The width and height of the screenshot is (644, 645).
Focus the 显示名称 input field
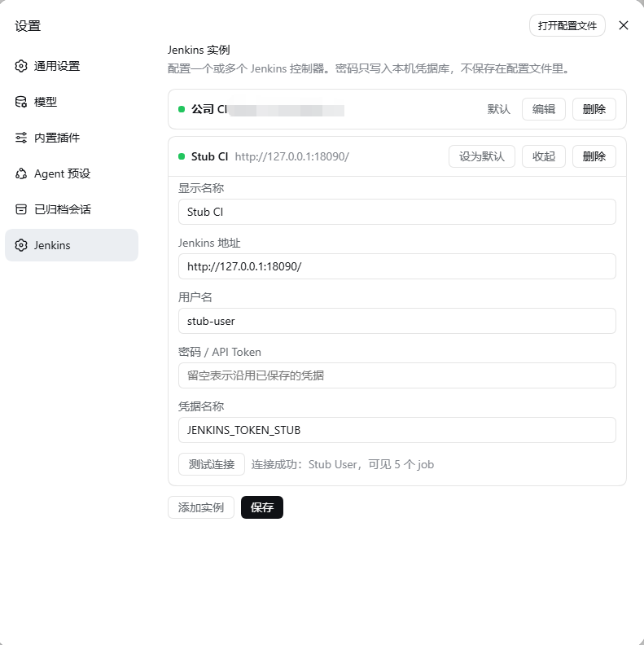pyautogui.click(x=396, y=212)
